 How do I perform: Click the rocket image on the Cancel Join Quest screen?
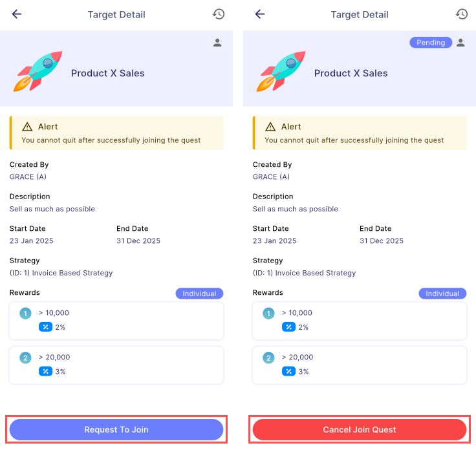[281, 71]
